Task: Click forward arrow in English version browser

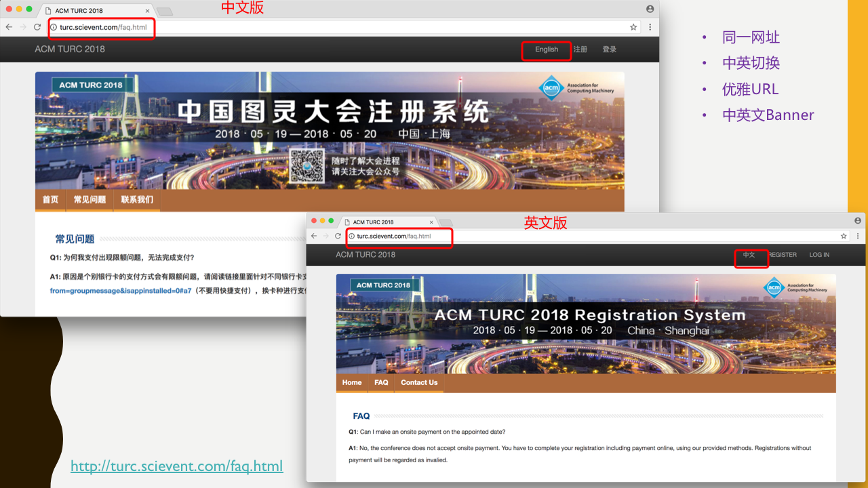Action: pyautogui.click(x=326, y=236)
